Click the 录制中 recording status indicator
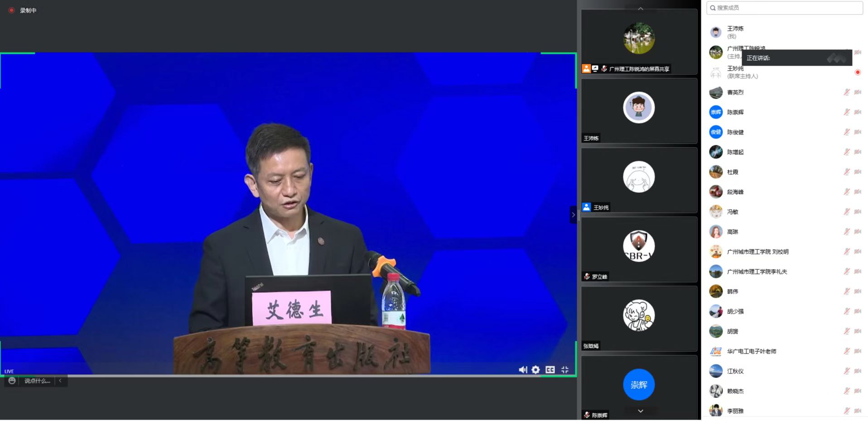868x421 pixels. coord(23,10)
